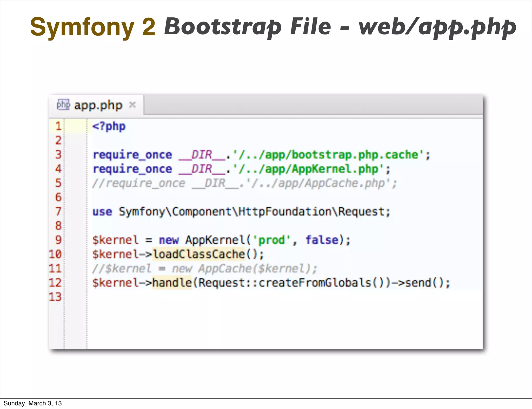Click Request::createFromGlobals() on line 12
The height and width of the screenshot is (409, 532).
click(x=291, y=283)
